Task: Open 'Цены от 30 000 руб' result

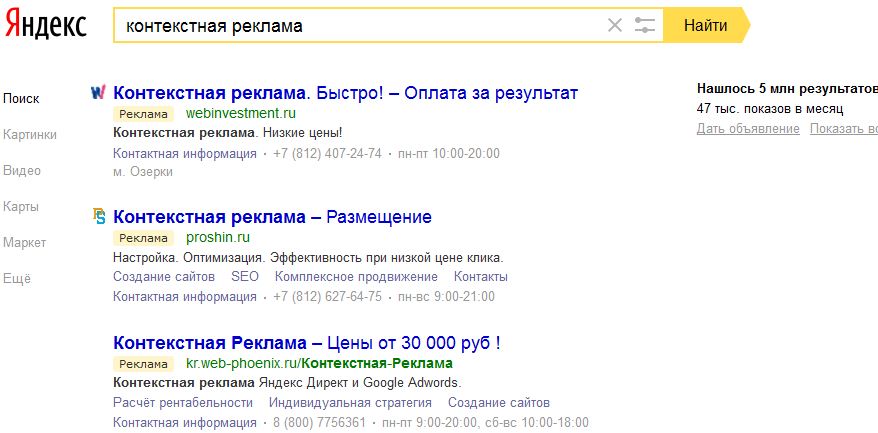Action: pyautogui.click(x=307, y=343)
